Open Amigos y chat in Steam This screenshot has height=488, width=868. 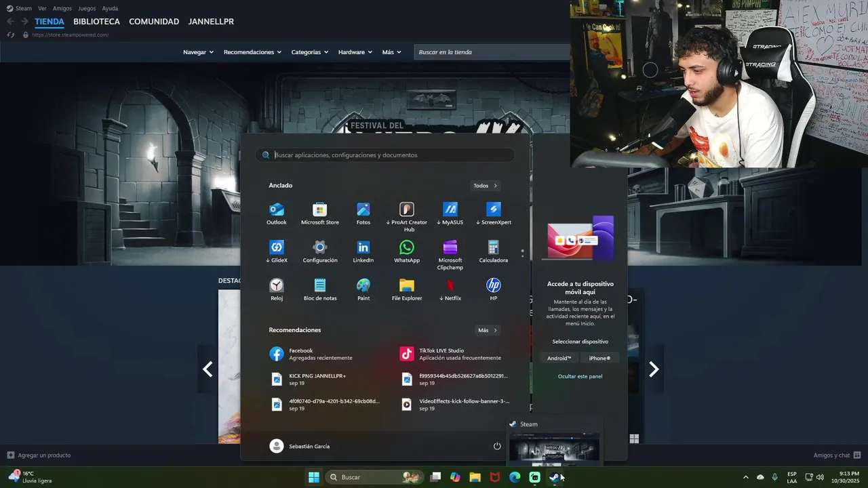[837, 455]
